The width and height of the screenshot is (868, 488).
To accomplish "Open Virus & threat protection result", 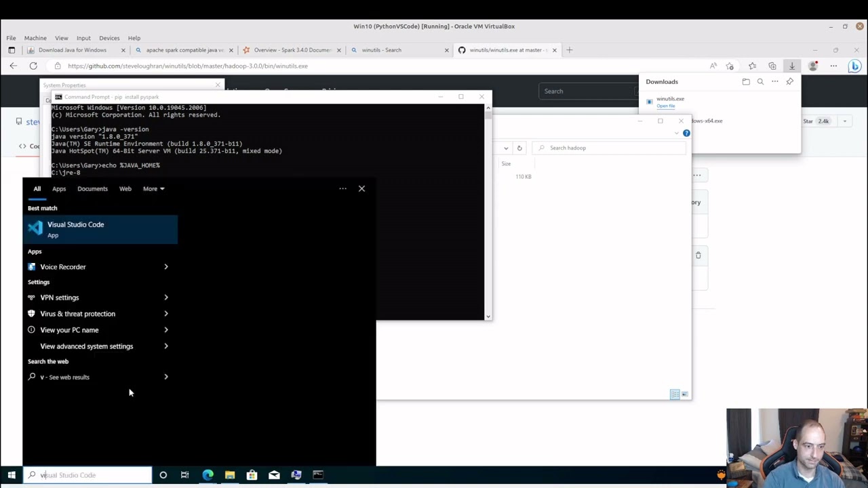I will tap(77, 314).
